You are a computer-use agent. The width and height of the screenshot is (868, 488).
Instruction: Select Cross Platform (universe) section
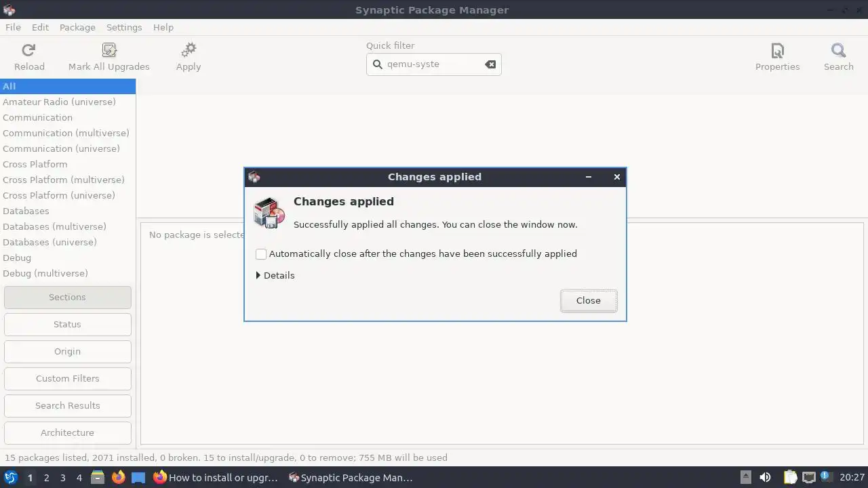pos(68,195)
